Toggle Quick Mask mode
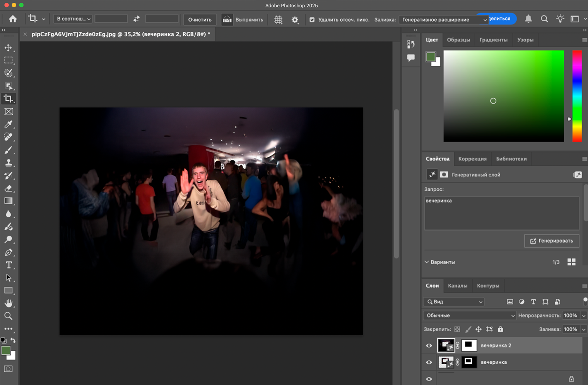The image size is (588, 385). tap(8, 369)
